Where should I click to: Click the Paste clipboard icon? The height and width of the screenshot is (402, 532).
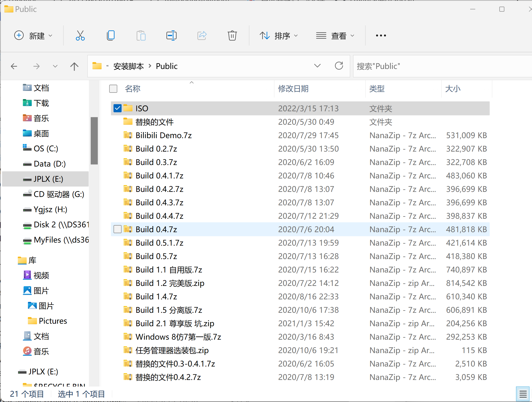coord(141,36)
